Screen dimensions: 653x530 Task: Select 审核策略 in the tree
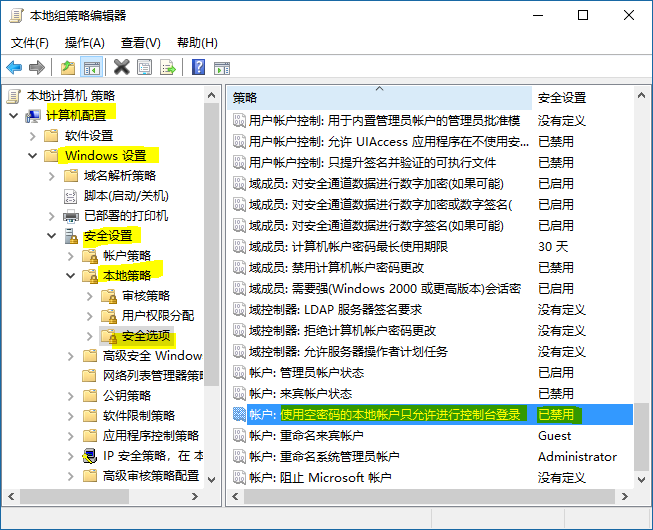pyautogui.click(x=146, y=296)
